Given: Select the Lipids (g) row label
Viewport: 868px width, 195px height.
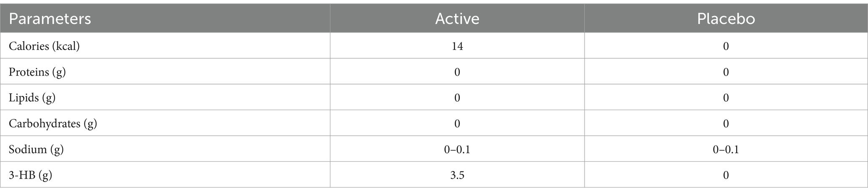Looking at the screenshot, I should [32, 98].
